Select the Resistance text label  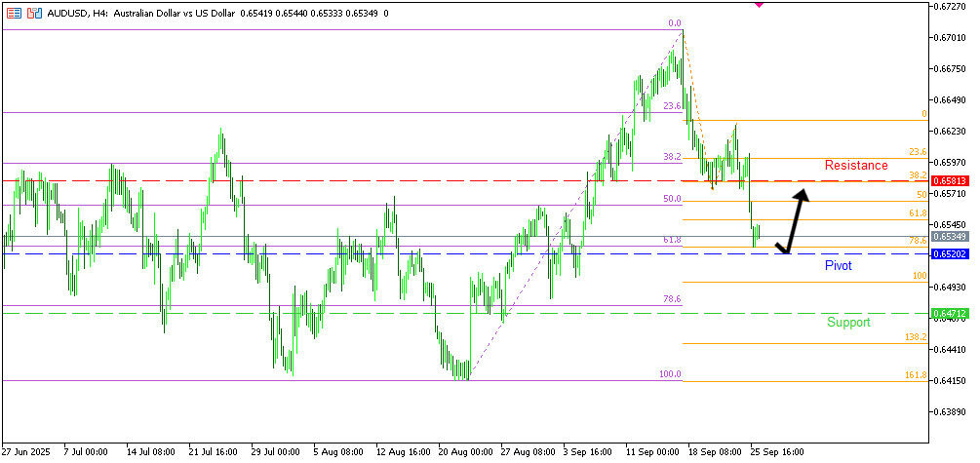point(855,166)
